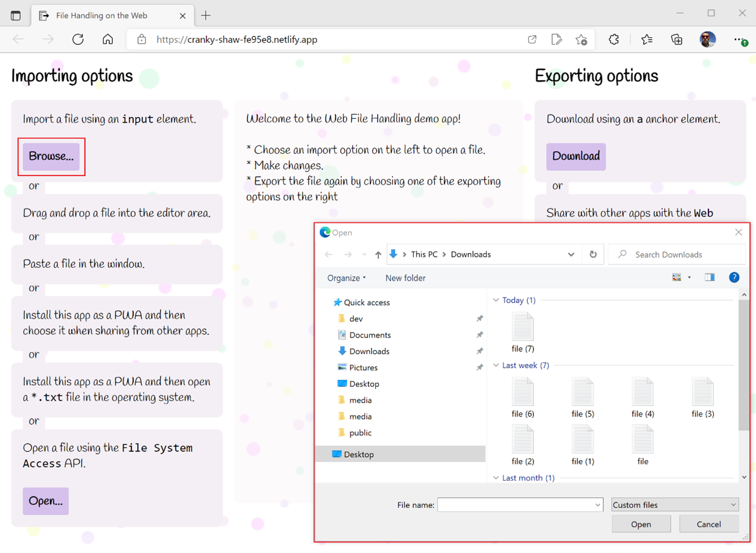Viewport: 756px width, 553px height.
Task: Toggle the preview pane icon
Action: [x=710, y=278]
